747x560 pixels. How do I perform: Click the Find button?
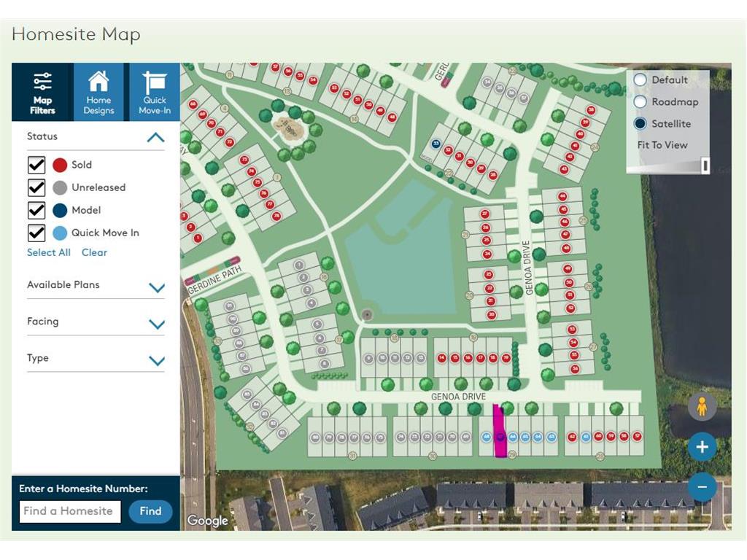pyautogui.click(x=150, y=511)
